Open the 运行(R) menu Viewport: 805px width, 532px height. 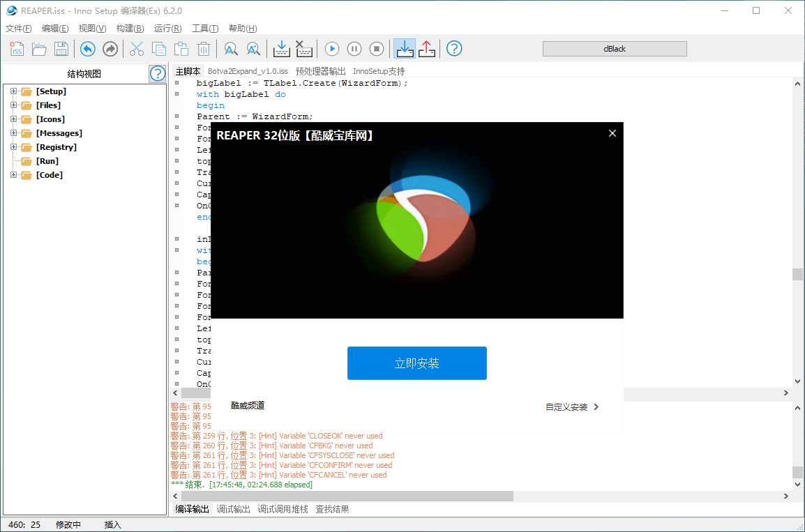coord(168,28)
